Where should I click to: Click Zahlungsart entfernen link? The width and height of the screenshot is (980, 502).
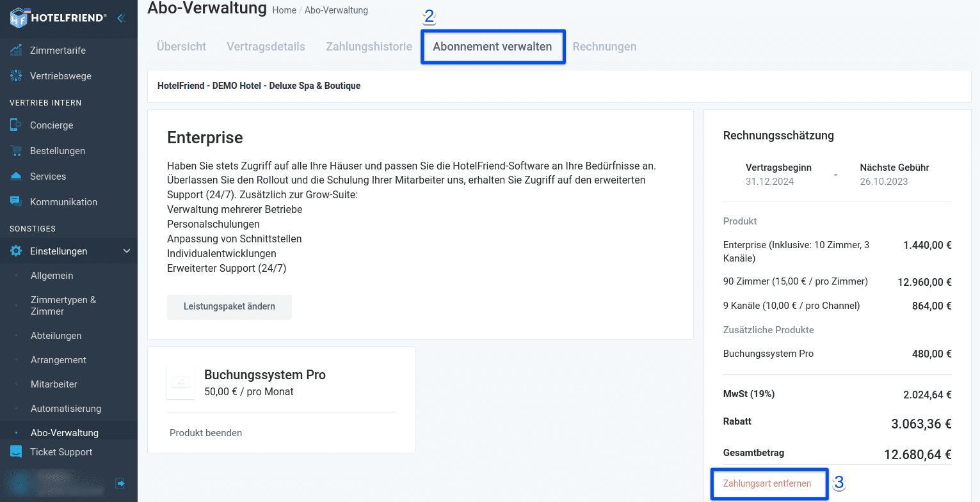[767, 483]
